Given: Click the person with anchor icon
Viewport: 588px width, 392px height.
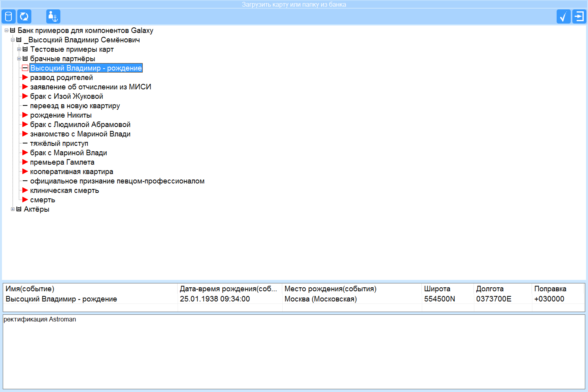Looking at the screenshot, I should coord(53,16).
